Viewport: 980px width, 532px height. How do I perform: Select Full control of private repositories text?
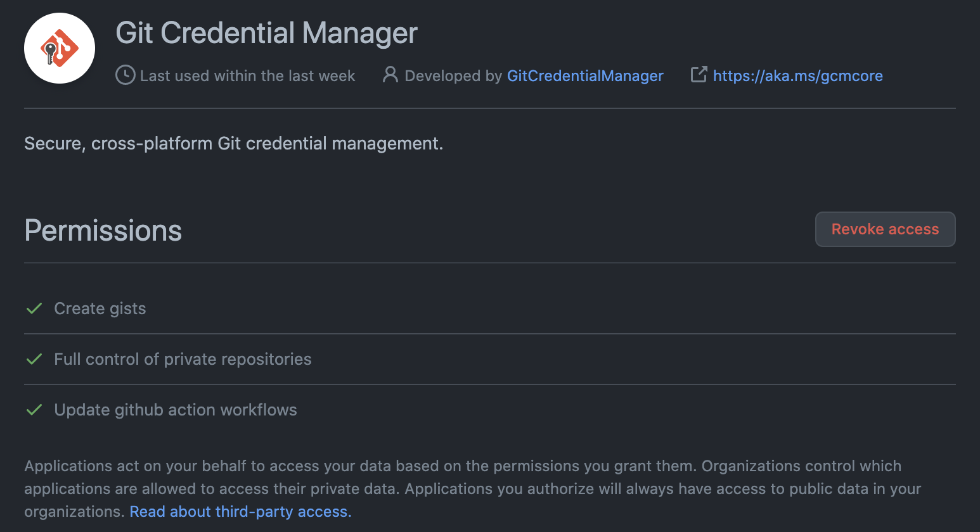point(183,359)
